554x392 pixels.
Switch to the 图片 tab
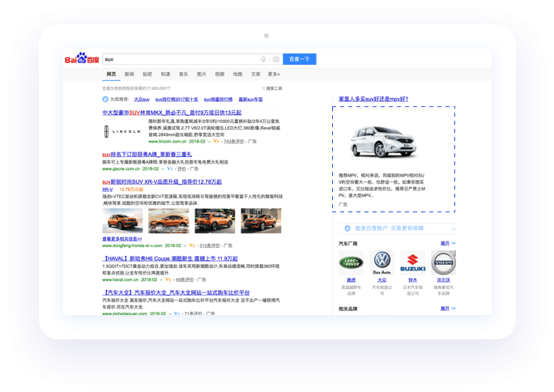coord(201,74)
